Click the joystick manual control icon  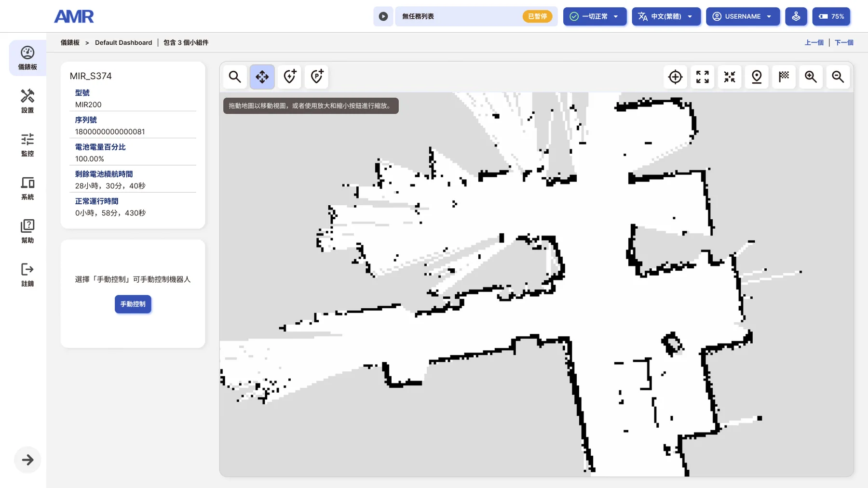point(796,16)
